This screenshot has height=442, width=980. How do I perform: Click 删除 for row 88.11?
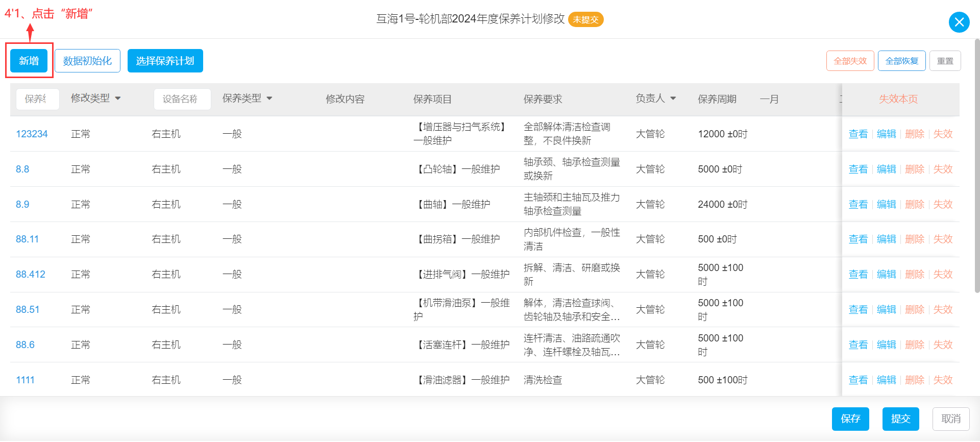coord(915,239)
